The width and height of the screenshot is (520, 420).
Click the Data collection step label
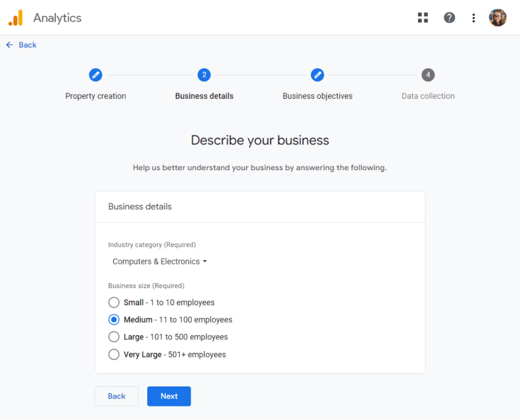tap(428, 96)
